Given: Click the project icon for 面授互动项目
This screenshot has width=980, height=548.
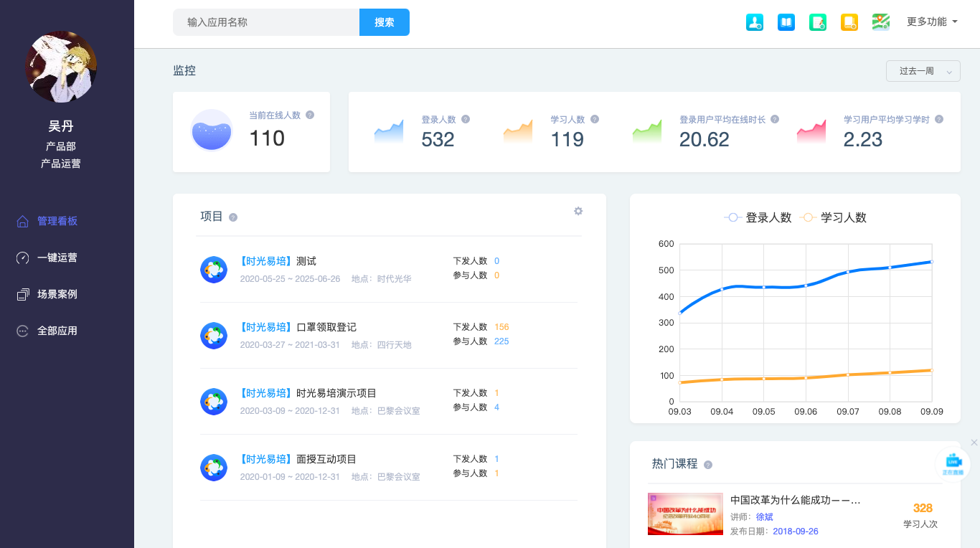Looking at the screenshot, I should coord(214,467).
